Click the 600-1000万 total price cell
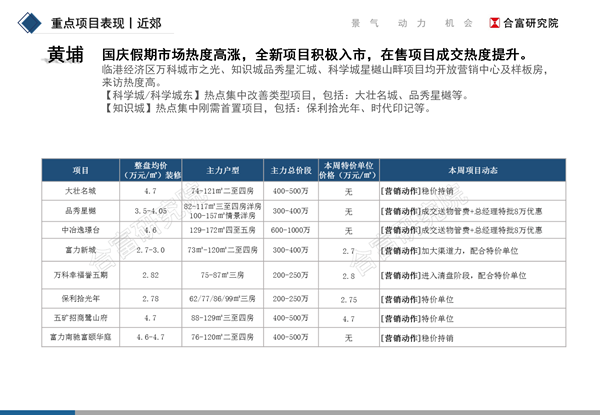Screen dimensions: 600x415 (x=291, y=230)
